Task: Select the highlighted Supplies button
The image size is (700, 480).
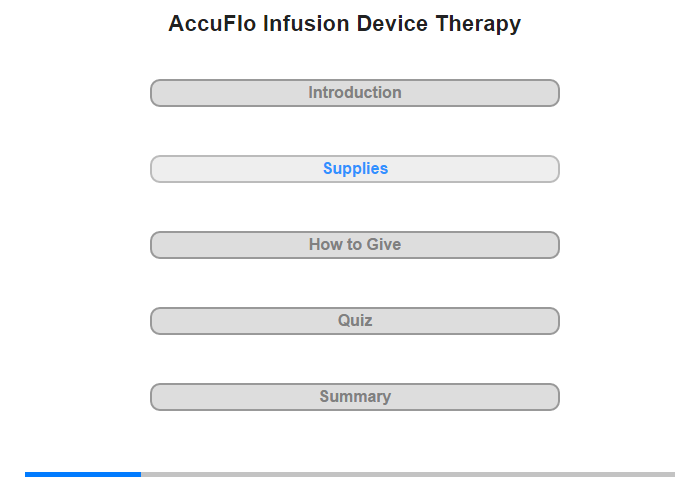Action: 354,169
